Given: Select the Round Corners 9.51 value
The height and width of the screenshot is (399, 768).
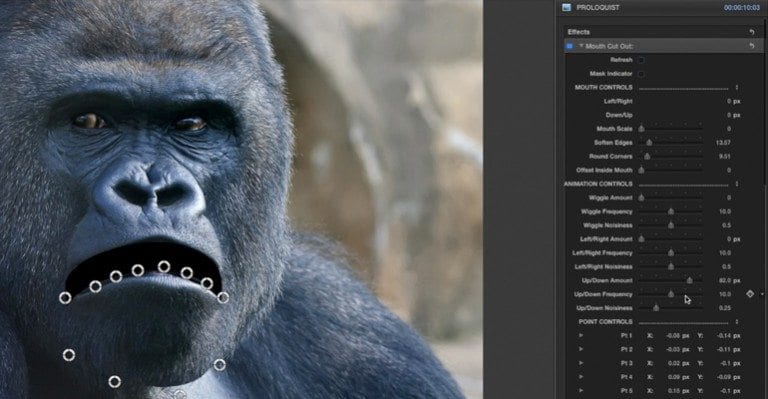Looking at the screenshot, I should pyautogui.click(x=725, y=156).
